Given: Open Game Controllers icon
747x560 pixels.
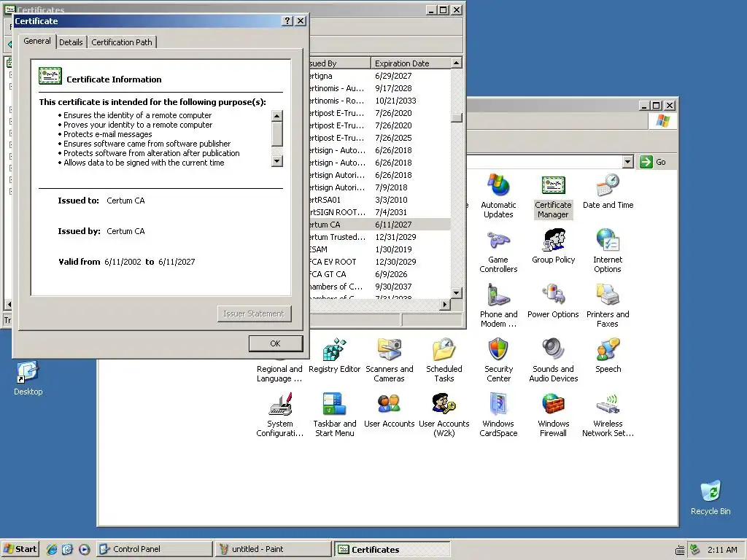Looking at the screenshot, I should click(498, 251).
